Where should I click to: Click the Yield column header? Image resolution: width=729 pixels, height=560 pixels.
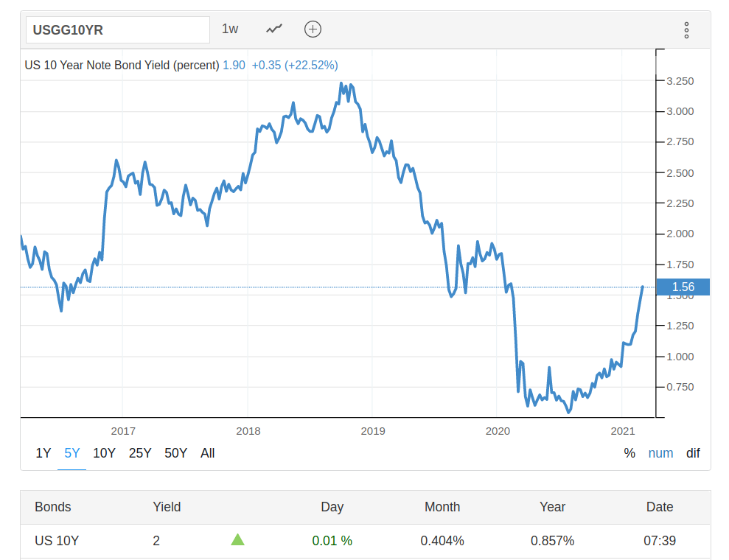(167, 507)
